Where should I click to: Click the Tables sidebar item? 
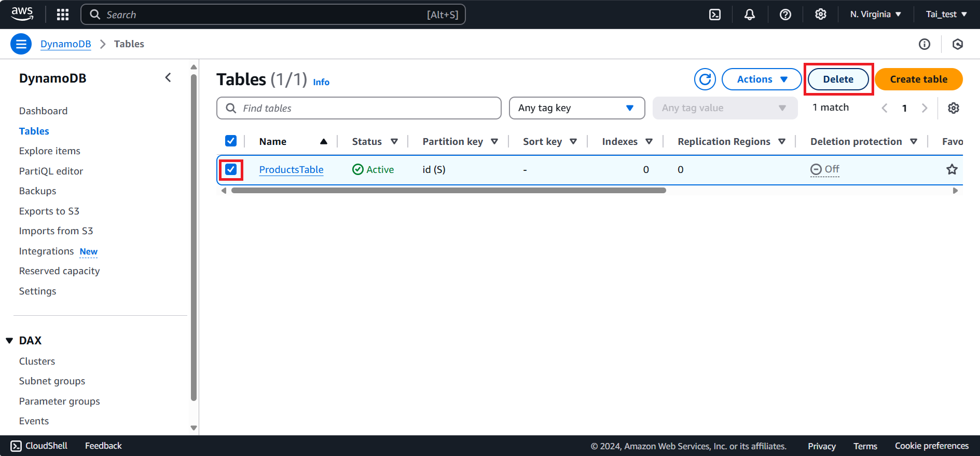(x=34, y=131)
